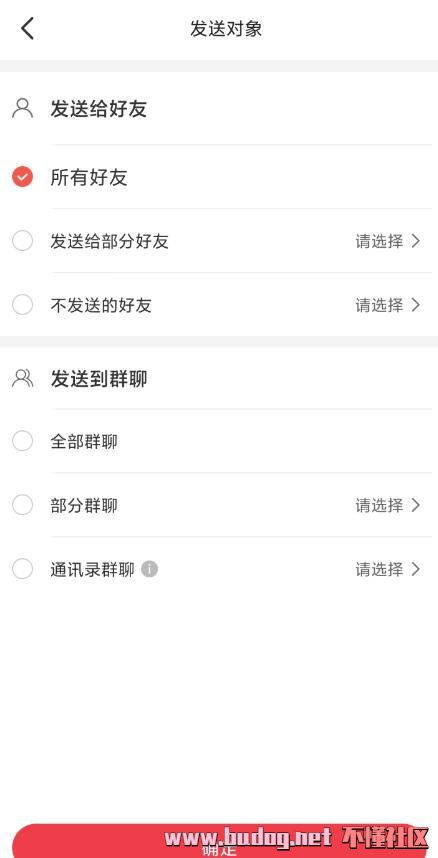This screenshot has height=858, width=438.
Task: Tap the 发送到群聊 section header text
Action: [99, 379]
